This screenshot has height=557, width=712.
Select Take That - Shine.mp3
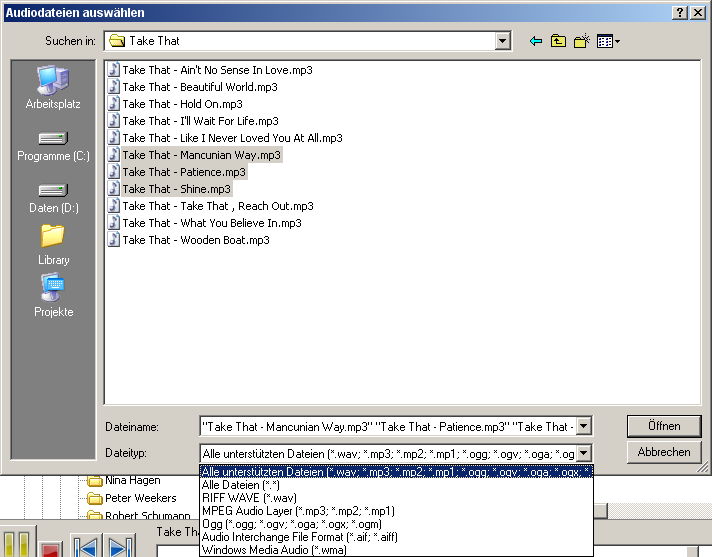tap(170, 189)
